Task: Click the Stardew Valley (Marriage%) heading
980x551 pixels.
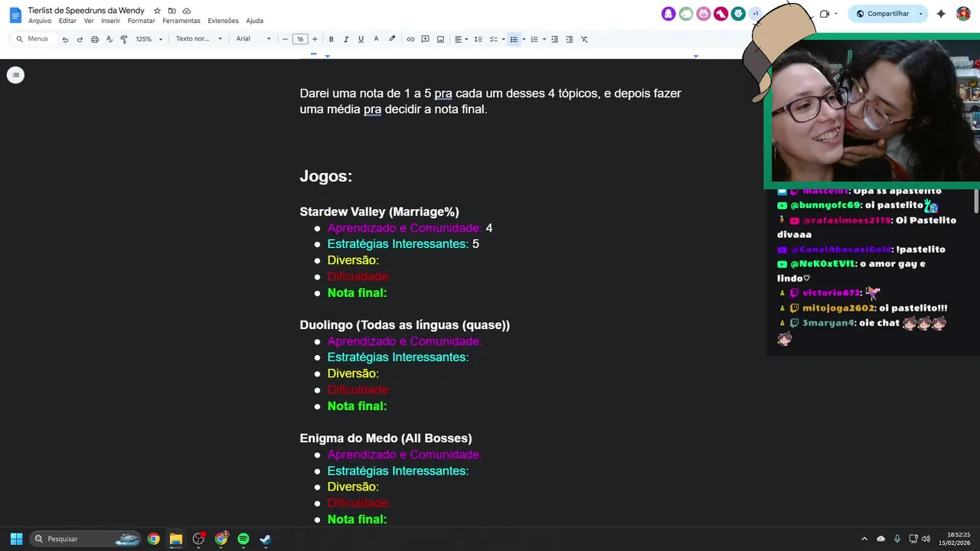Action: [x=379, y=212]
